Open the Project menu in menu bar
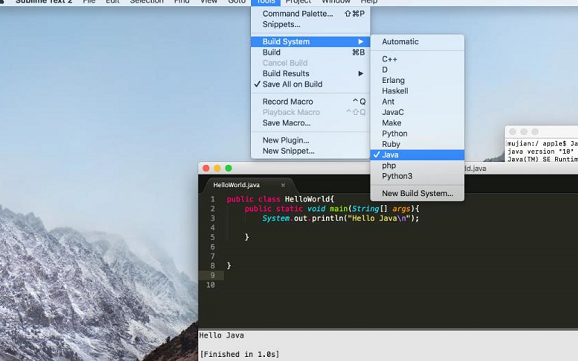This screenshot has height=361, width=578. click(x=298, y=2)
